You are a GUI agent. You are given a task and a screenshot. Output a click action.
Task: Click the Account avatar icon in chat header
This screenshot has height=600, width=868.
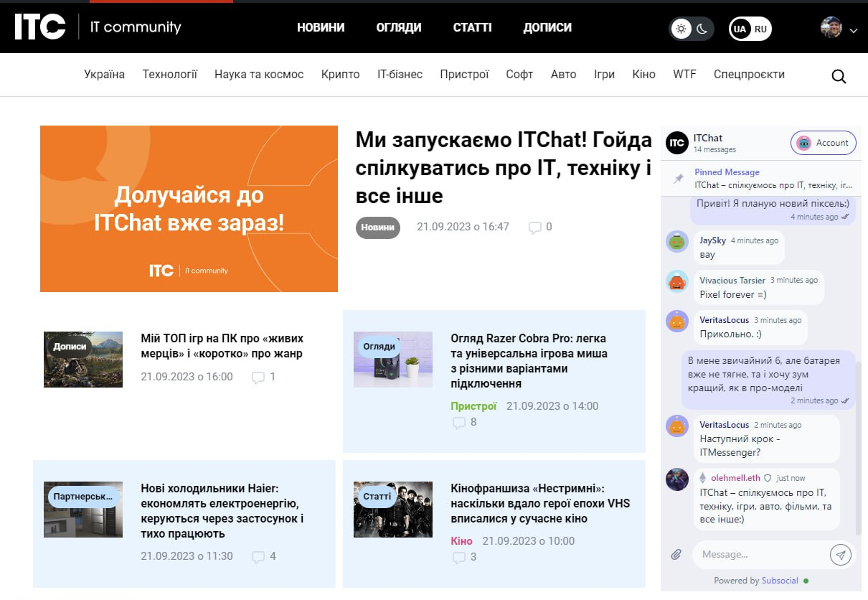[803, 143]
